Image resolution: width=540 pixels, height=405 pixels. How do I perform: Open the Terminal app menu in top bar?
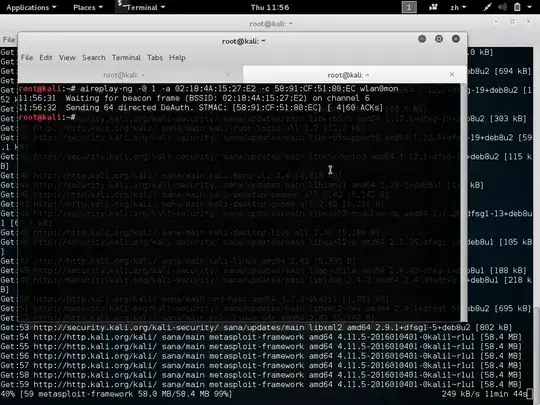pyautogui.click(x=141, y=7)
